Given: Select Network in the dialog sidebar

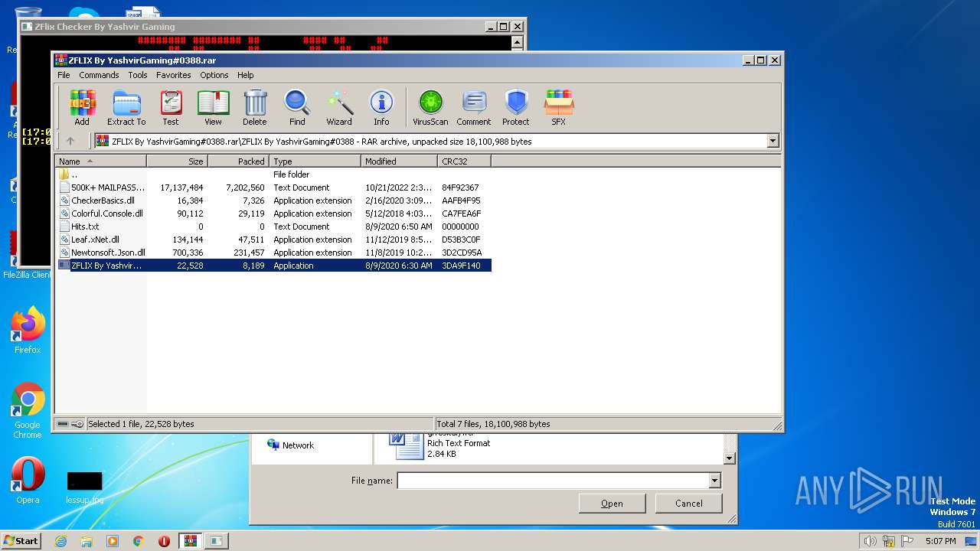Looking at the screenshot, I should tap(290, 445).
